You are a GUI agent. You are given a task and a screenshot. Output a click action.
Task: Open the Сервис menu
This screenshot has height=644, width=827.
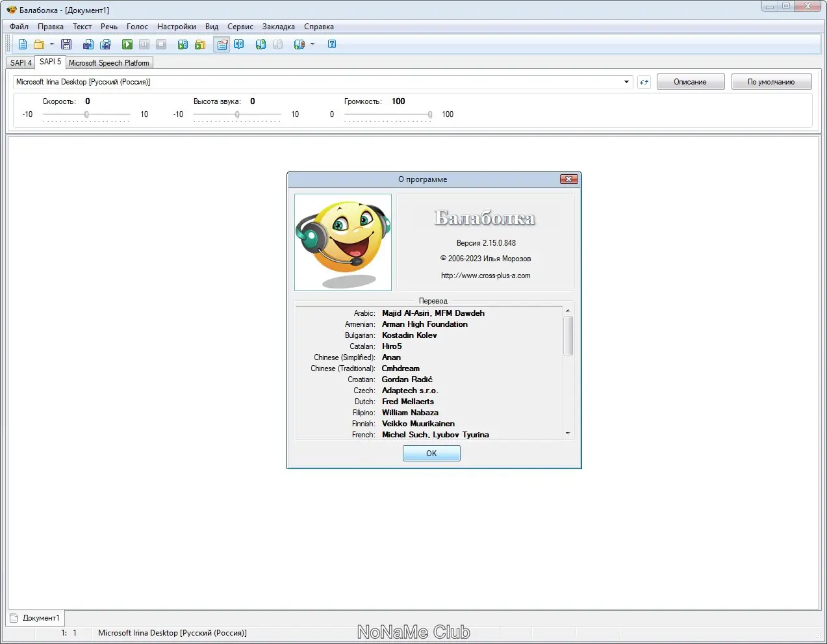pos(240,27)
